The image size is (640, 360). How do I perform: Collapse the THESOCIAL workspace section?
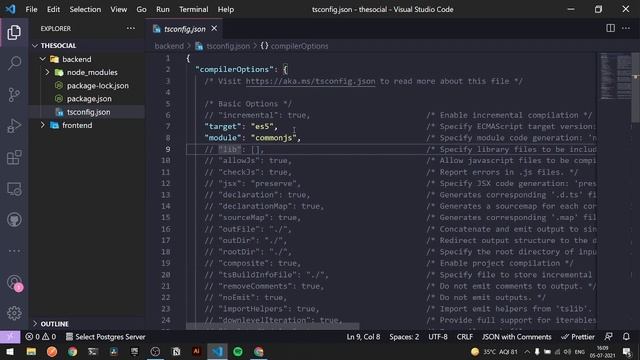(x=87, y=45)
